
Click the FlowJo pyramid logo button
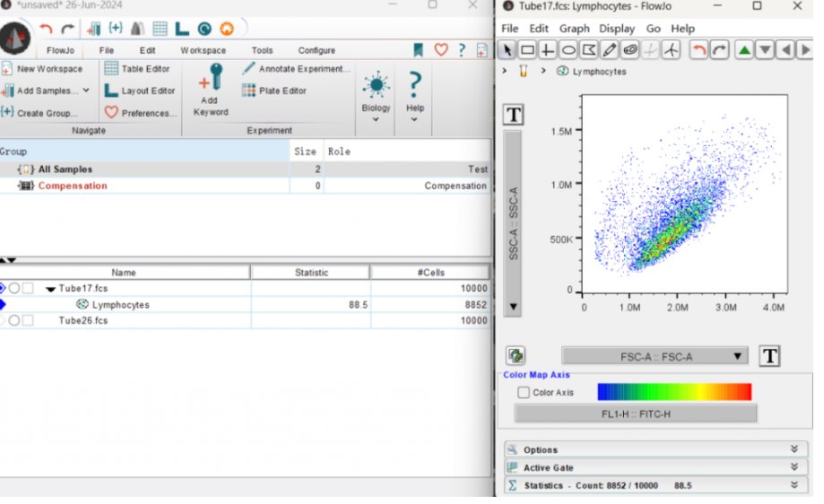(15, 39)
